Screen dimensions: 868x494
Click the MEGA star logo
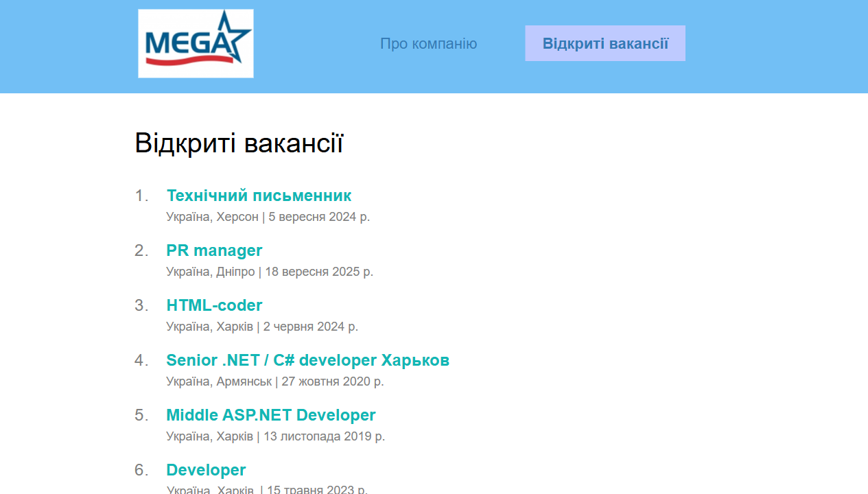click(x=196, y=43)
